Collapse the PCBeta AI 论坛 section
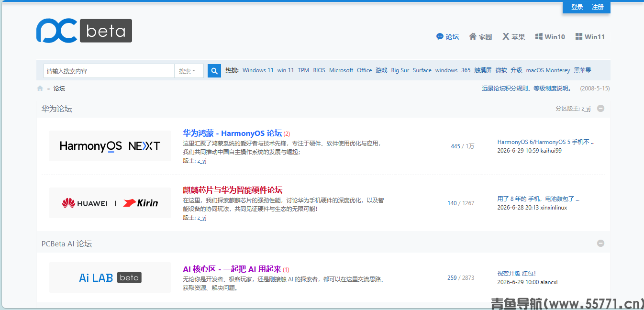 click(600, 244)
